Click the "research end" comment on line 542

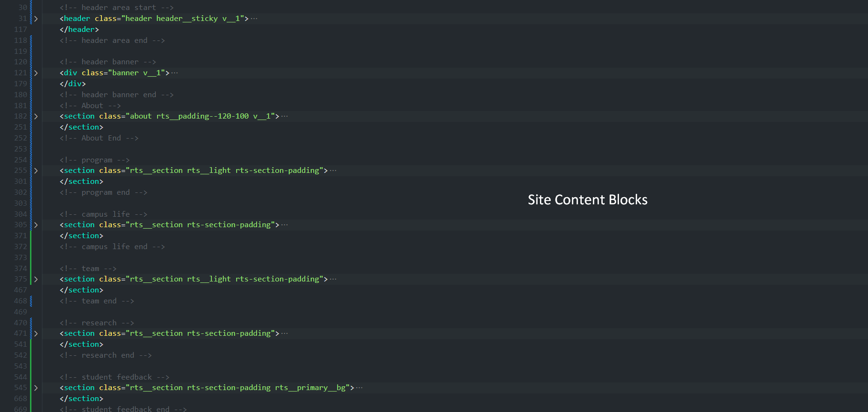(x=106, y=355)
